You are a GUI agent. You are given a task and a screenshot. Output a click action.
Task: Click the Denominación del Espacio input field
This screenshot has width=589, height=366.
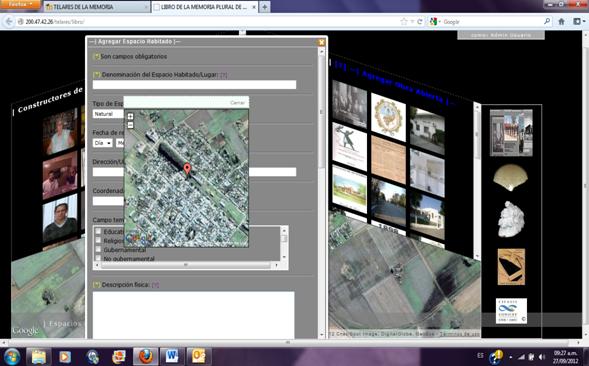pyautogui.click(x=194, y=85)
